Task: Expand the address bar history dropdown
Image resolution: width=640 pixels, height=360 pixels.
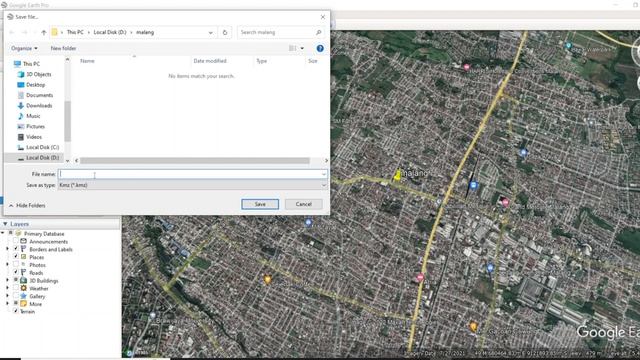Action: [x=211, y=32]
